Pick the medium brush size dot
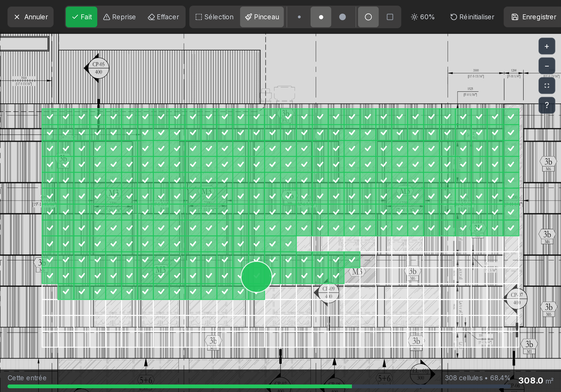561x392 pixels. (x=321, y=17)
